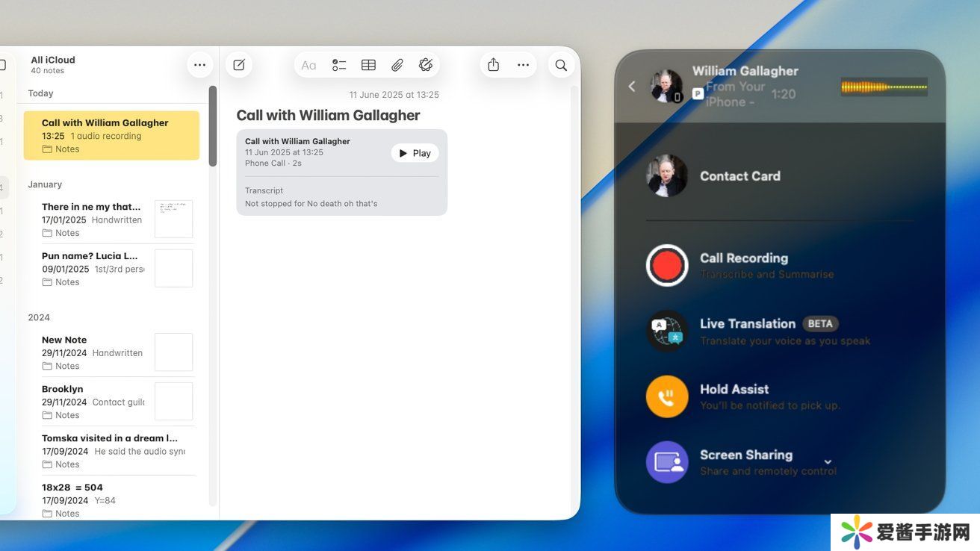Image resolution: width=980 pixels, height=551 pixels.
Task: Expand the Screen Sharing chevron
Action: (x=828, y=462)
